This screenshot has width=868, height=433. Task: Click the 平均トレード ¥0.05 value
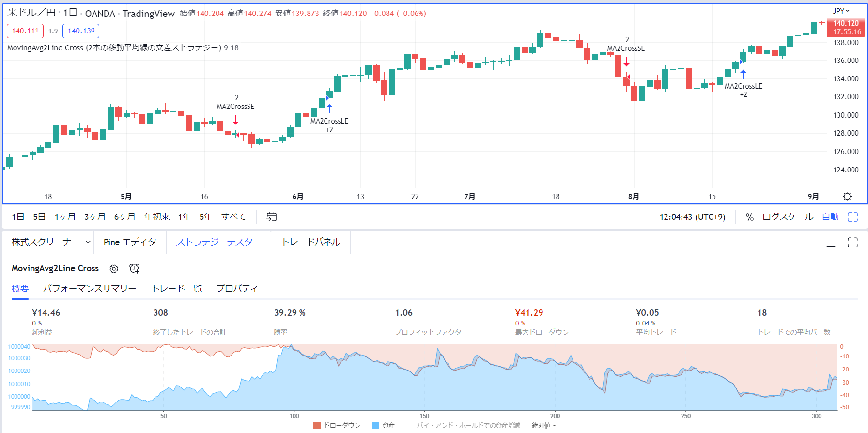tap(648, 313)
